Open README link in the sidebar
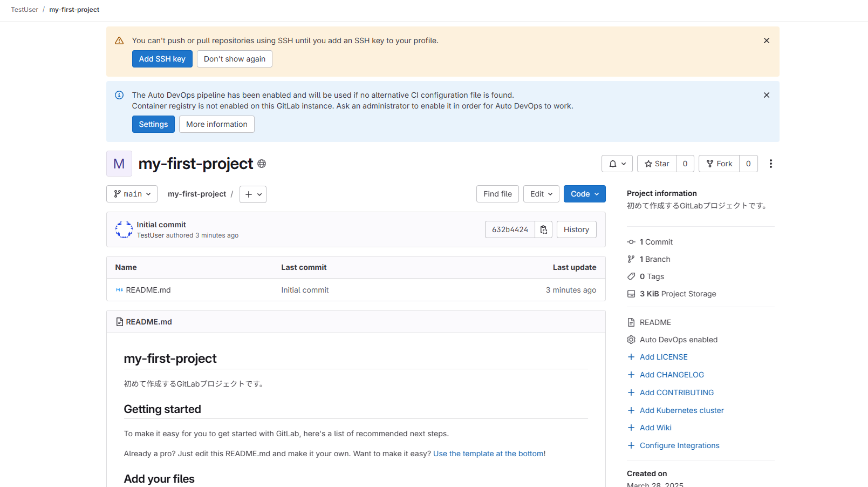The height and width of the screenshot is (487, 868). [x=655, y=322]
